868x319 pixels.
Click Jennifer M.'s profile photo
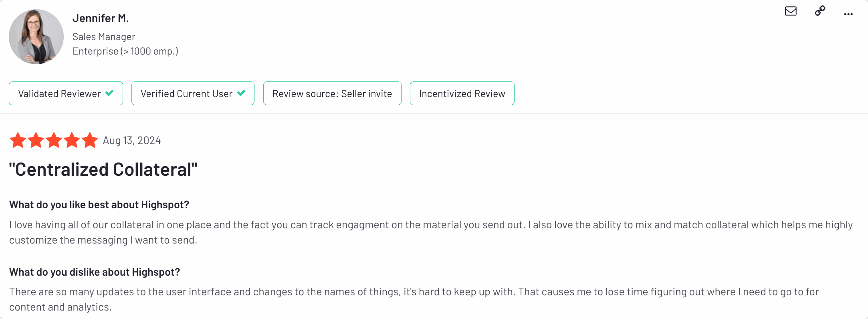tap(36, 37)
